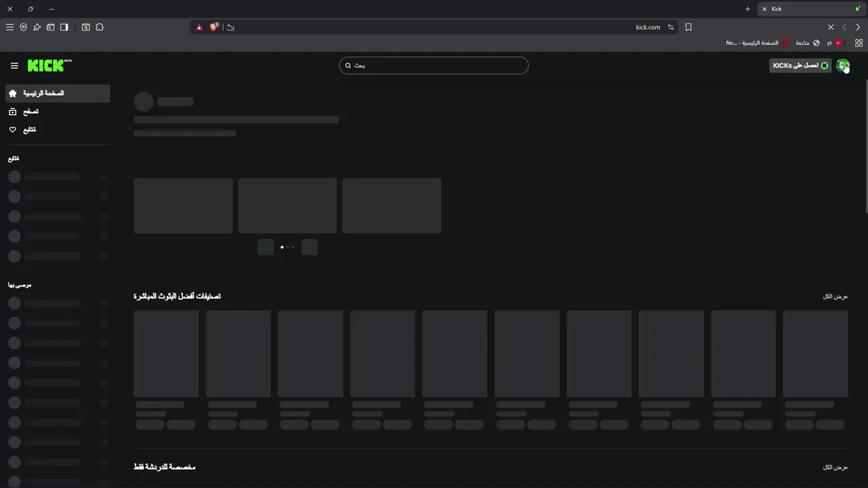Bookmark this page with the bookmark icon
Image resolution: width=868 pixels, height=488 pixels.
[688, 27]
